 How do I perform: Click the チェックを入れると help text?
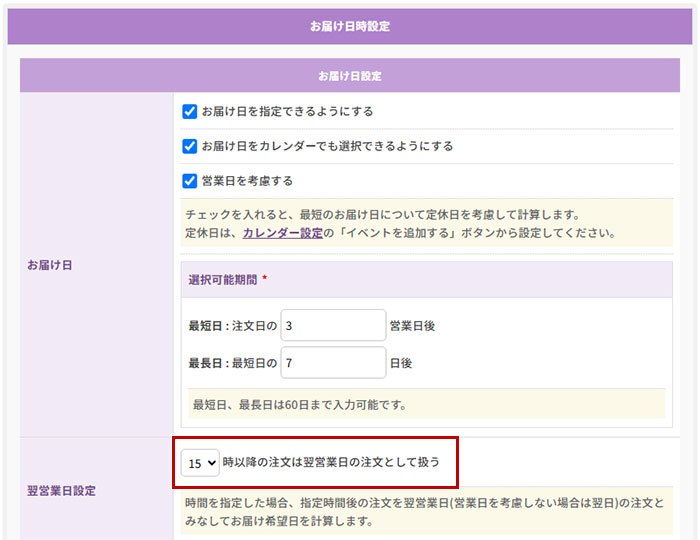click(x=426, y=224)
